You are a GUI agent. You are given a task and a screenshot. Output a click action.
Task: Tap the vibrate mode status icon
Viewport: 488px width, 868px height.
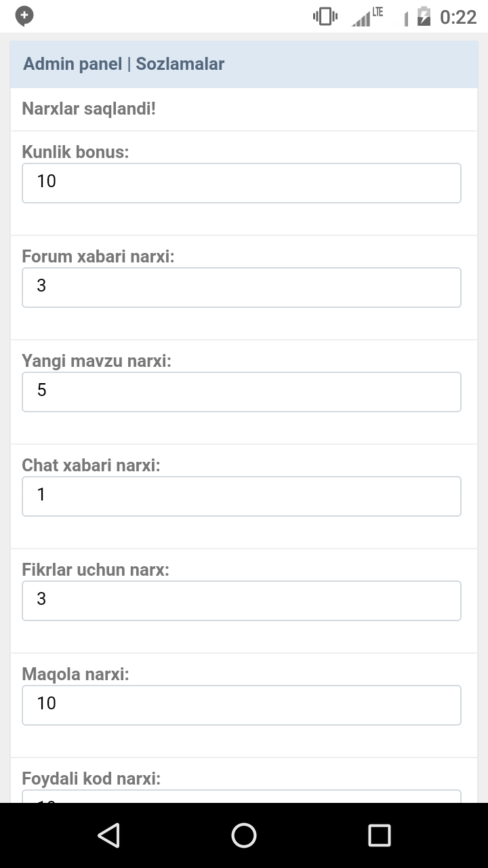325,16
